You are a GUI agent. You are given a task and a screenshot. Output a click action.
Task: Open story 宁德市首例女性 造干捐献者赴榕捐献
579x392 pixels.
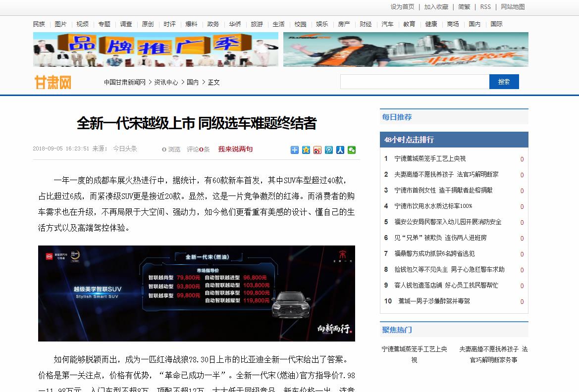click(x=443, y=191)
